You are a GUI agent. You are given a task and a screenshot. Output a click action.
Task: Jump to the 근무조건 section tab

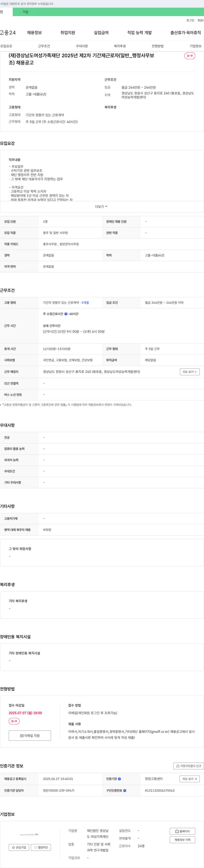[44, 46]
